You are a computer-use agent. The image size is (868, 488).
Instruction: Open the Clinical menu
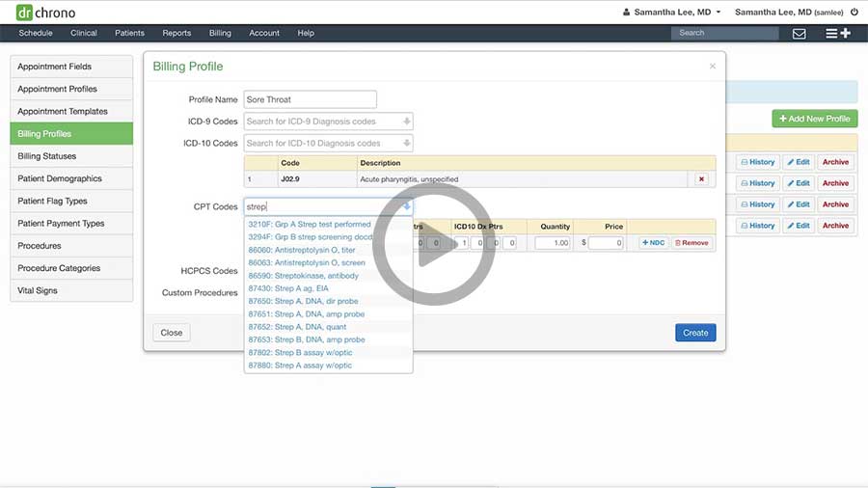coord(84,33)
